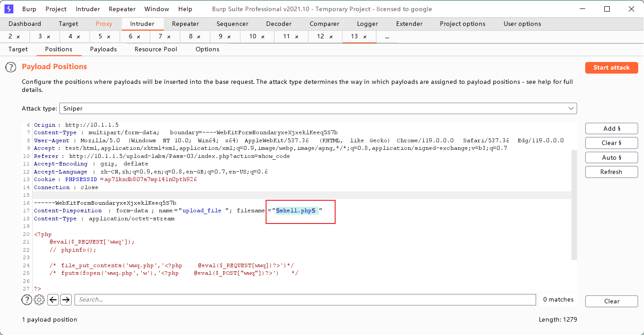Switch to the Extender tab

409,24
